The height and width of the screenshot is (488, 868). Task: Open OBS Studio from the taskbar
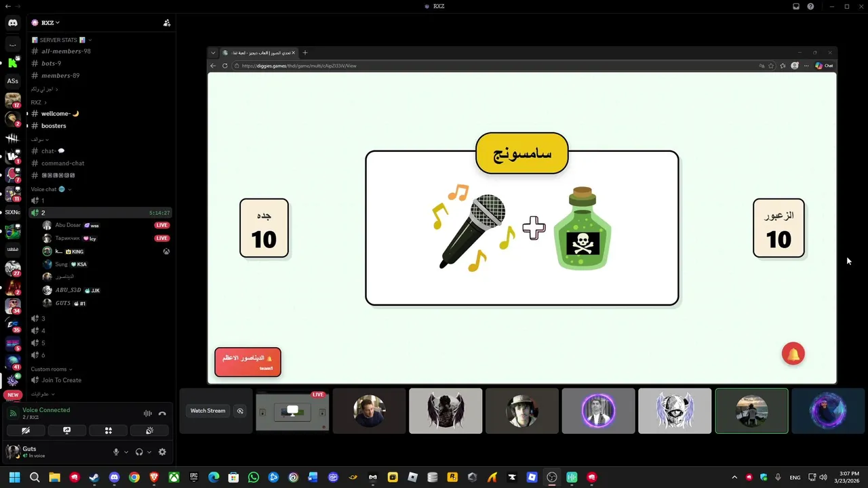point(552,477)
